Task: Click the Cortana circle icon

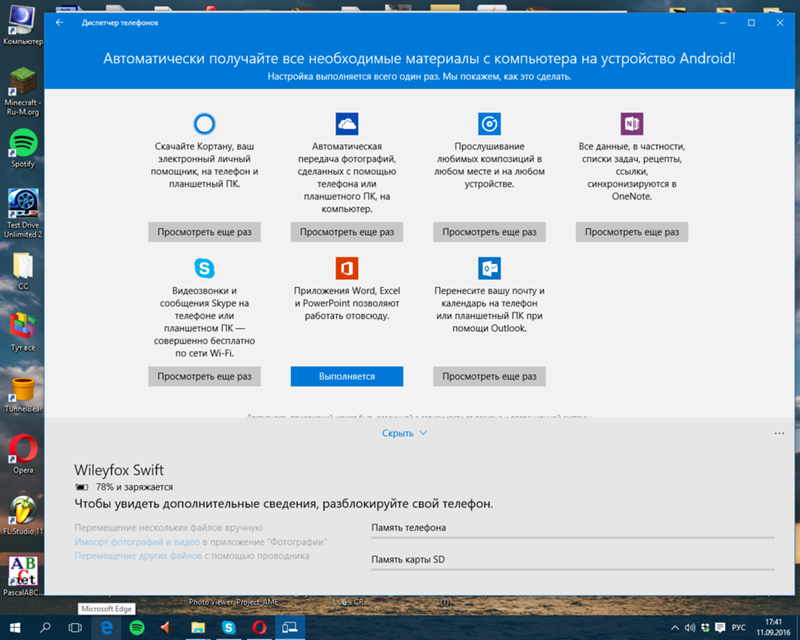Action: point(204,124)
